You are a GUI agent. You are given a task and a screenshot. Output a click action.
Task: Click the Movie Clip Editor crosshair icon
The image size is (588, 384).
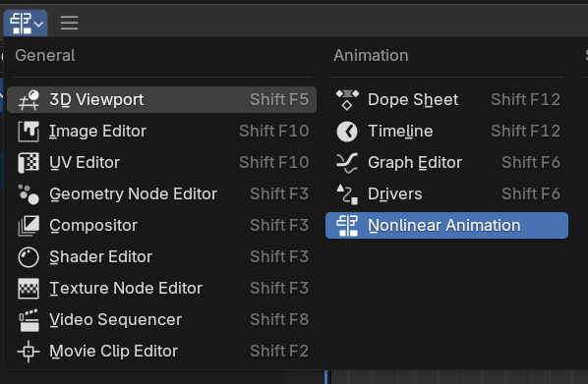[x=29, y=352]
